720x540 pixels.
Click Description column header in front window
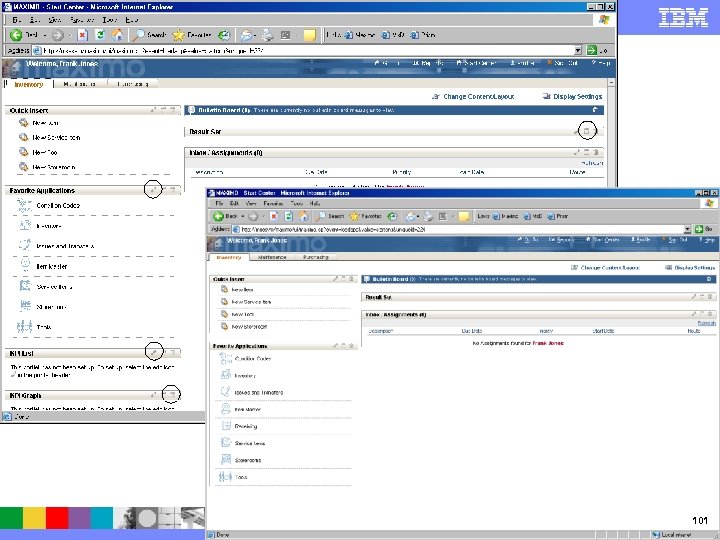[x=381, y=331]
